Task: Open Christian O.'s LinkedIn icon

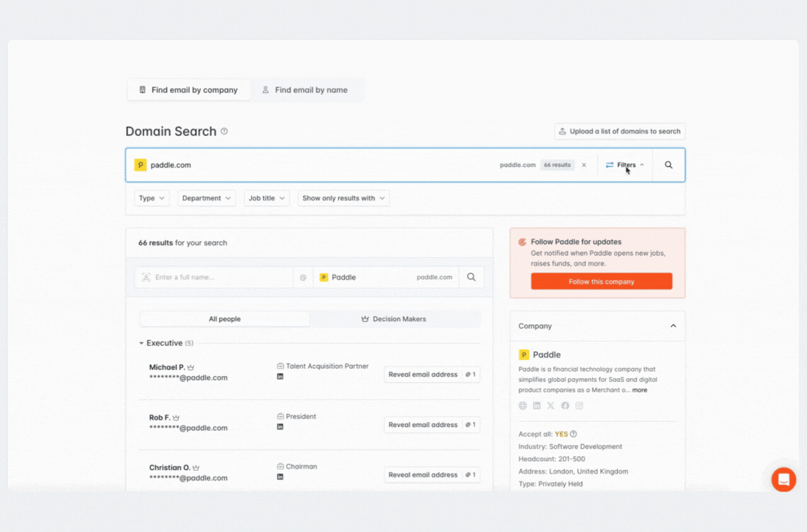Action: [280, 477]
